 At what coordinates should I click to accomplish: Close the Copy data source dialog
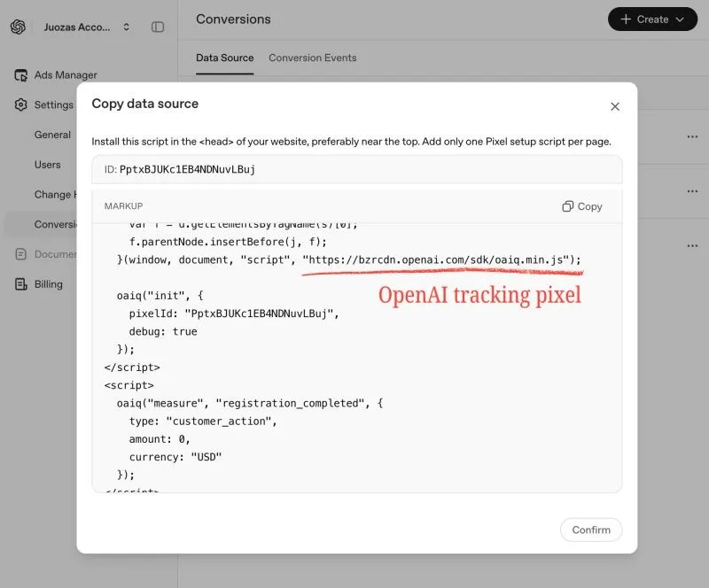614,106
